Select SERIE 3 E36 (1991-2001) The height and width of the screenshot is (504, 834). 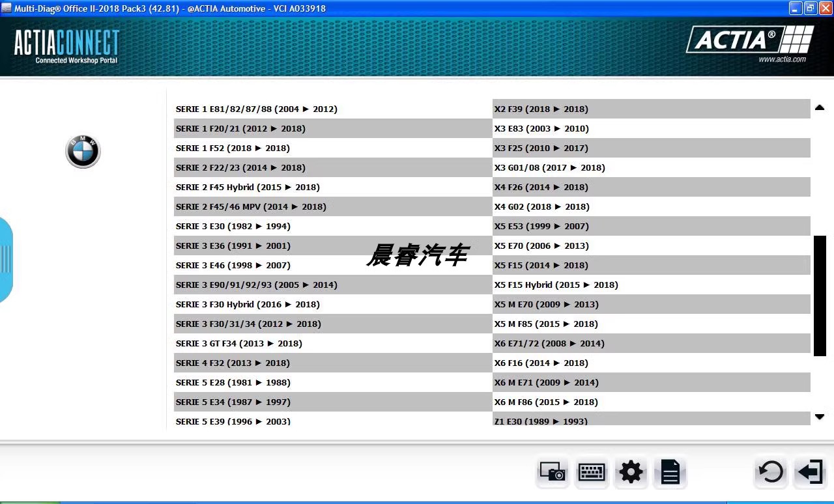pyautogui.click(x=333, y=245)
